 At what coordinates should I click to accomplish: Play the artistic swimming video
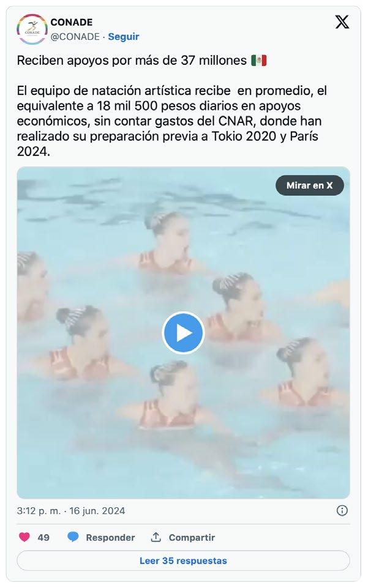(183, 333)
